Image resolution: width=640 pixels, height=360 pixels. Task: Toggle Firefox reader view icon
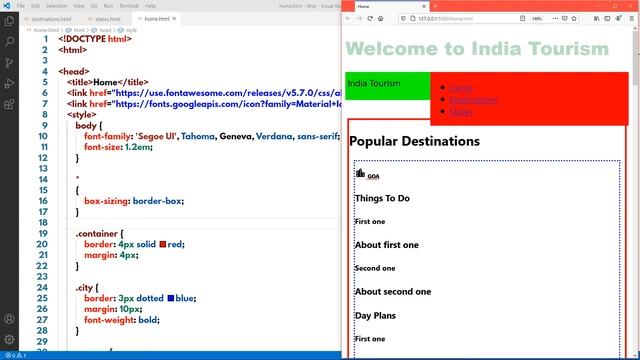[x=522, y=18]
